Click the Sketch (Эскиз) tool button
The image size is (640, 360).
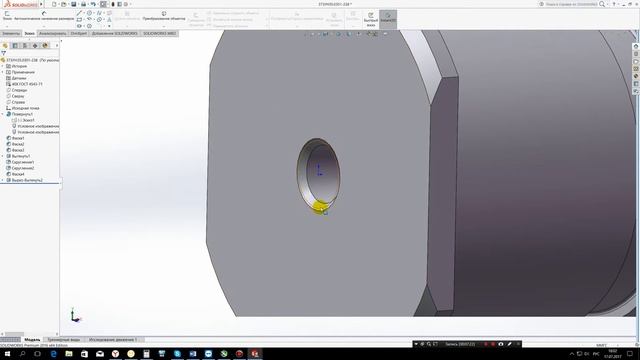click(x=7, y=16)
